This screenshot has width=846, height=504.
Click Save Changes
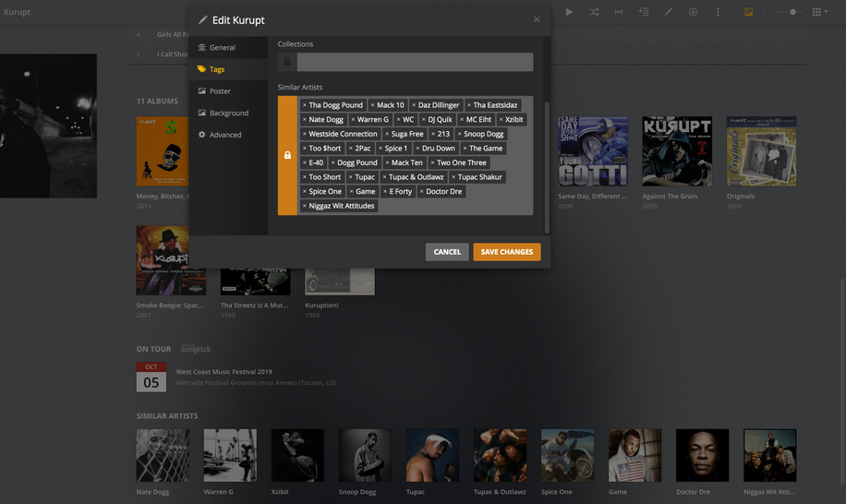point(507,252)
